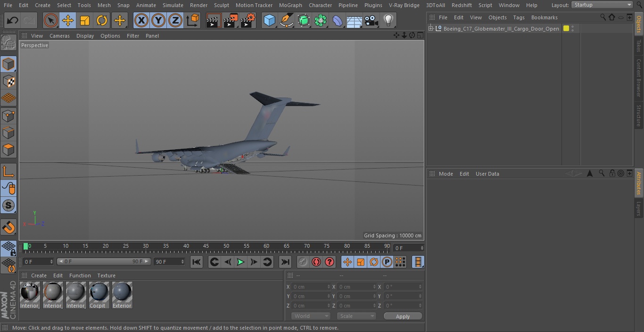Activate the Move tool
This screenshot has height=332, width=644.
[x=68, y=20]
